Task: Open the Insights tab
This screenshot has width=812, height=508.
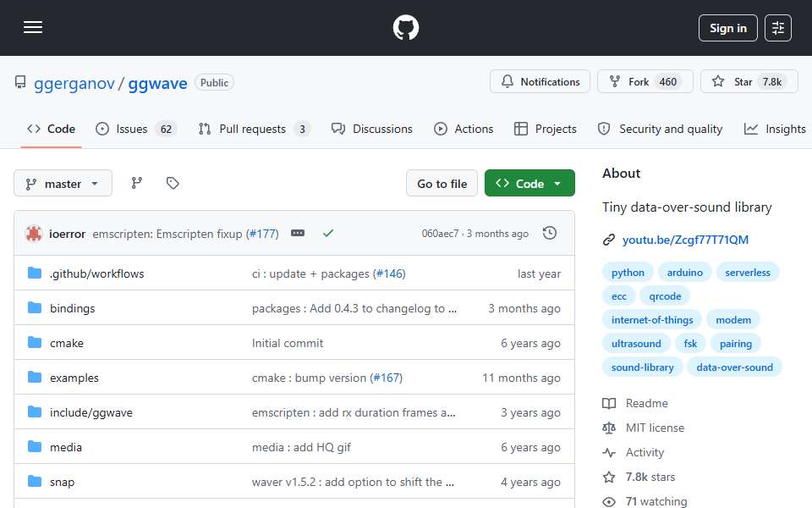Action: (x=775, y=129)
